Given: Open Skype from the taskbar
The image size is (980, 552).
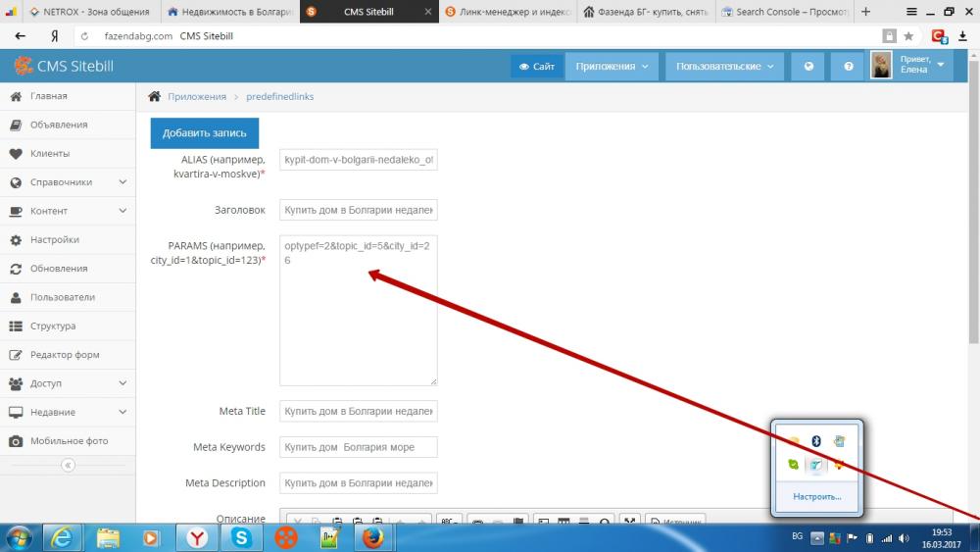Looking at the screenshot, I should (241, 537).
